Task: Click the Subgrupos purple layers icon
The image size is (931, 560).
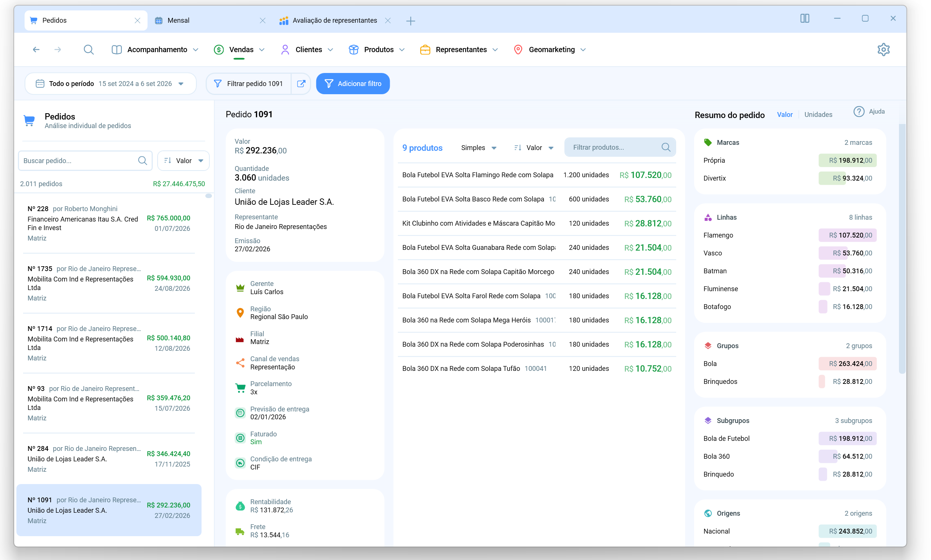Action: [x=707, y=420]
